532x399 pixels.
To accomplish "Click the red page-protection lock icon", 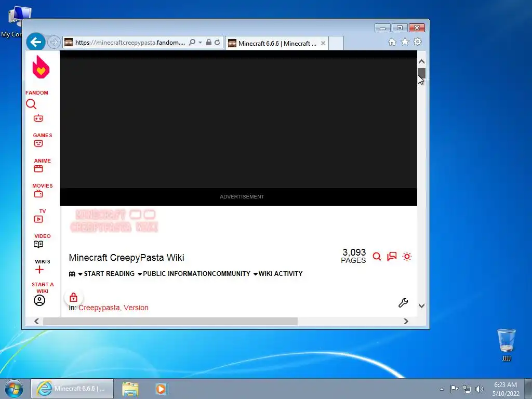I will click(x=73, y=298).
